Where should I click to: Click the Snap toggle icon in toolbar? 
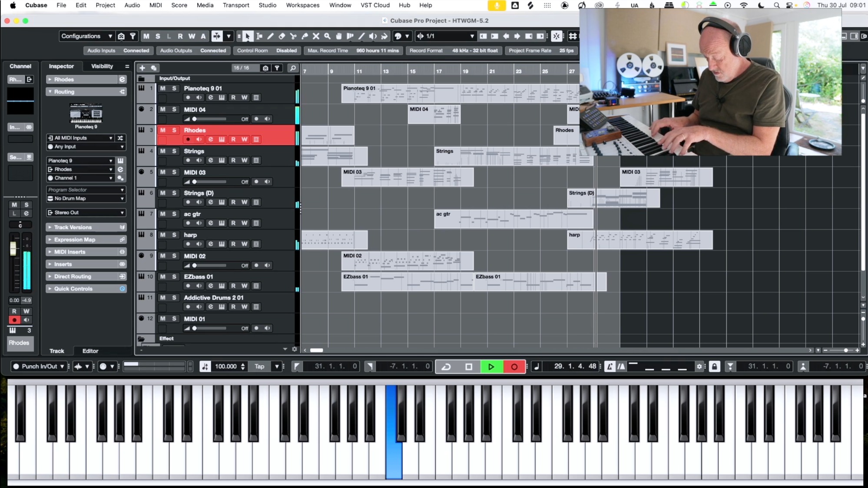[557, 36]
